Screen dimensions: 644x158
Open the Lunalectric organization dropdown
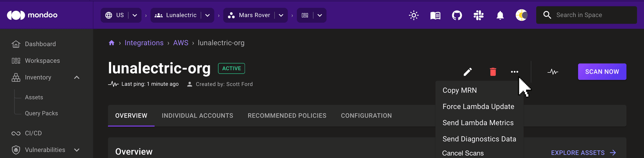tap(208, 15)
